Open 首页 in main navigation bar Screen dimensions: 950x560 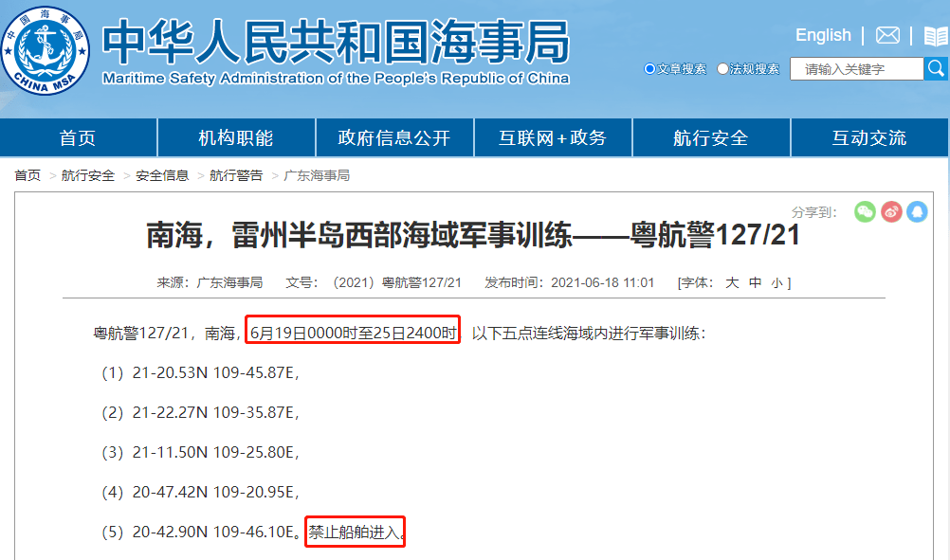(78, 138)
